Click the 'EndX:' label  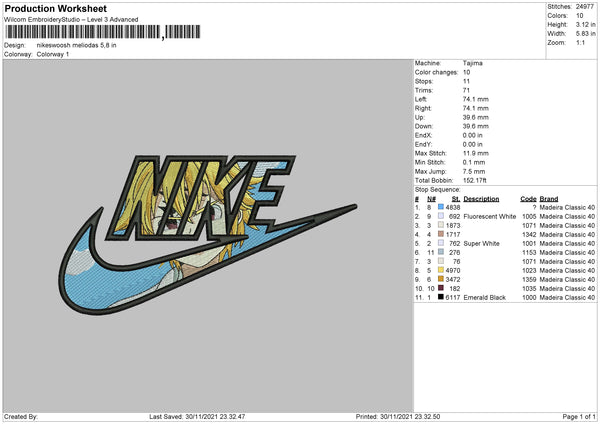(424, 135)
